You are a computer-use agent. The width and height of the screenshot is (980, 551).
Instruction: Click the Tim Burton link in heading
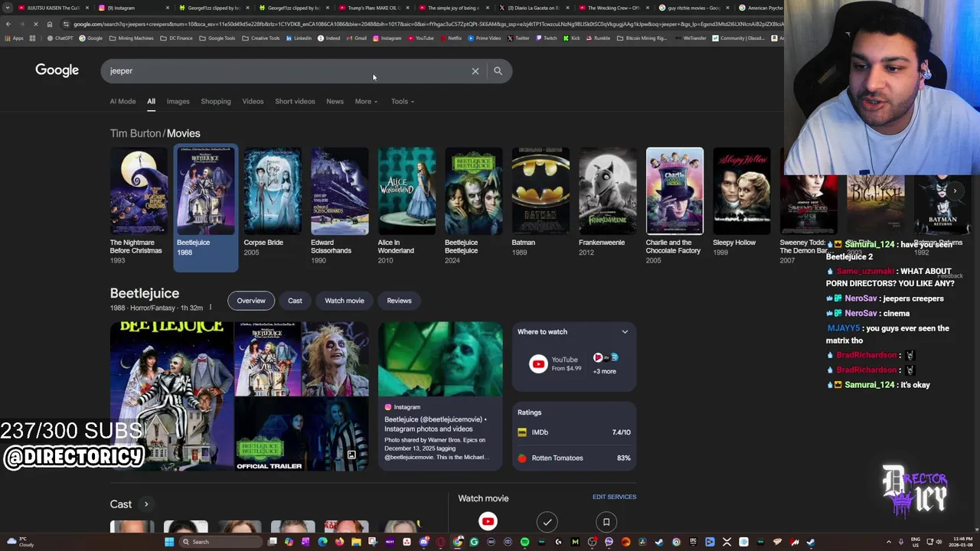point(136,133)
